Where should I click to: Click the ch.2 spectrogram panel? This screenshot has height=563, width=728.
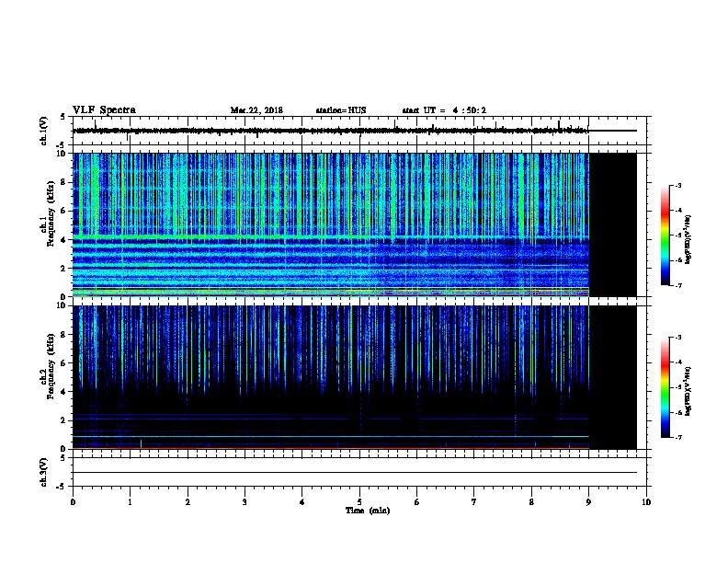pyautogui.click(x=355, y=377)
